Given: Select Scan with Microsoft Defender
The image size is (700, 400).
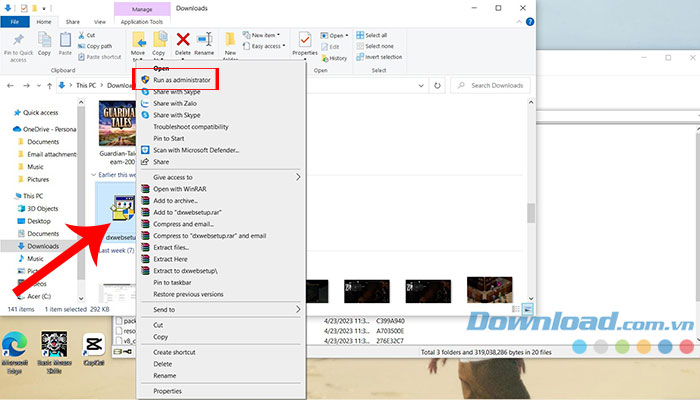Looking at the screenshot, I should pos(197,150).
